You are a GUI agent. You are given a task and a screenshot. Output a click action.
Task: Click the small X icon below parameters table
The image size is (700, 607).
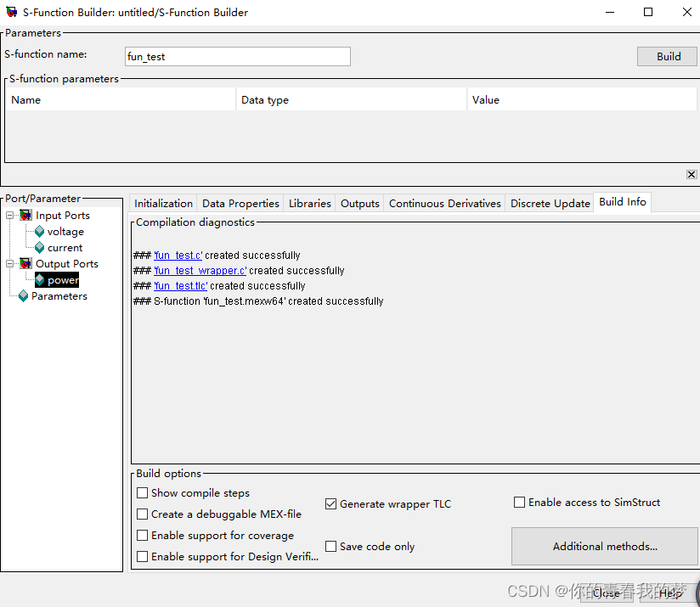(x=692, y=174)
